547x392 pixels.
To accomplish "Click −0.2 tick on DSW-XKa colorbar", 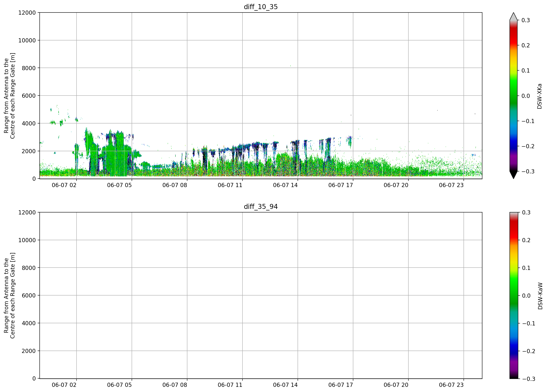I will 528,146.
